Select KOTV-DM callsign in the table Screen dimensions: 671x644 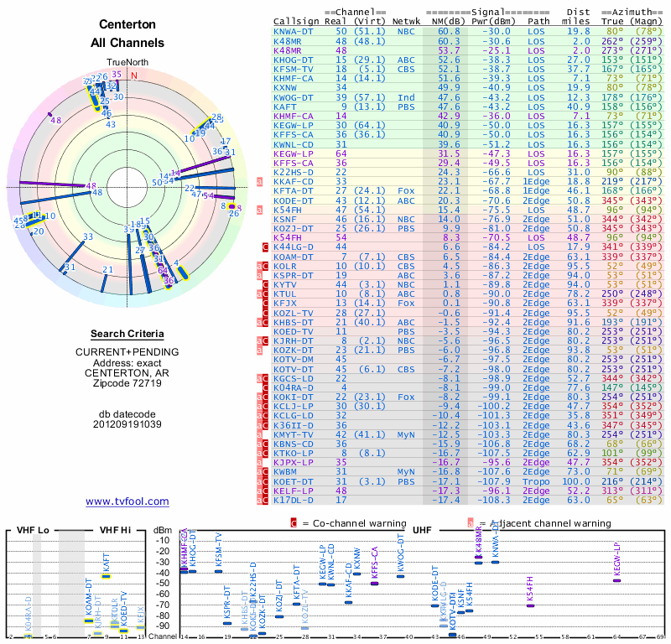pyautogui.click(x=294, y=360)
